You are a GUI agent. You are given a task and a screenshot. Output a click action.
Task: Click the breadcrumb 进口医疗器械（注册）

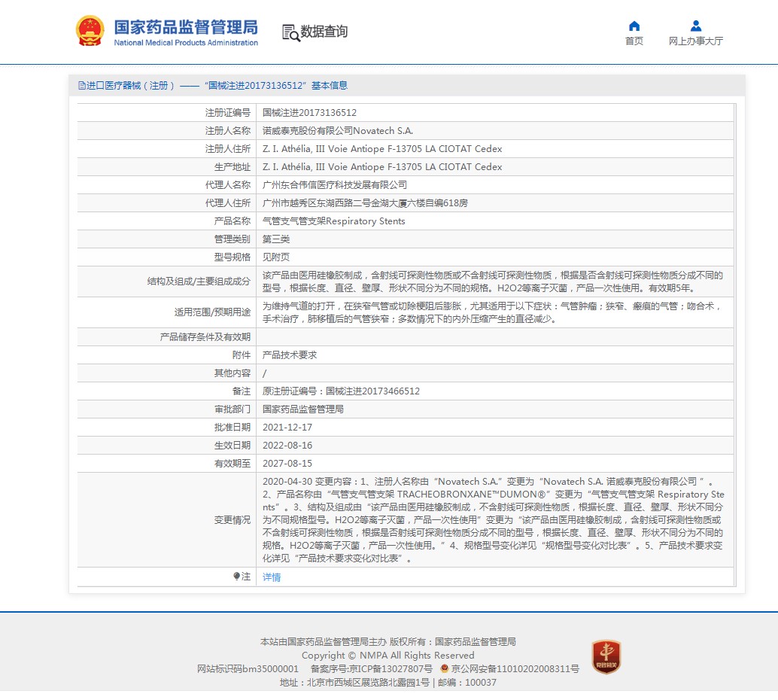tap(131, 85)
